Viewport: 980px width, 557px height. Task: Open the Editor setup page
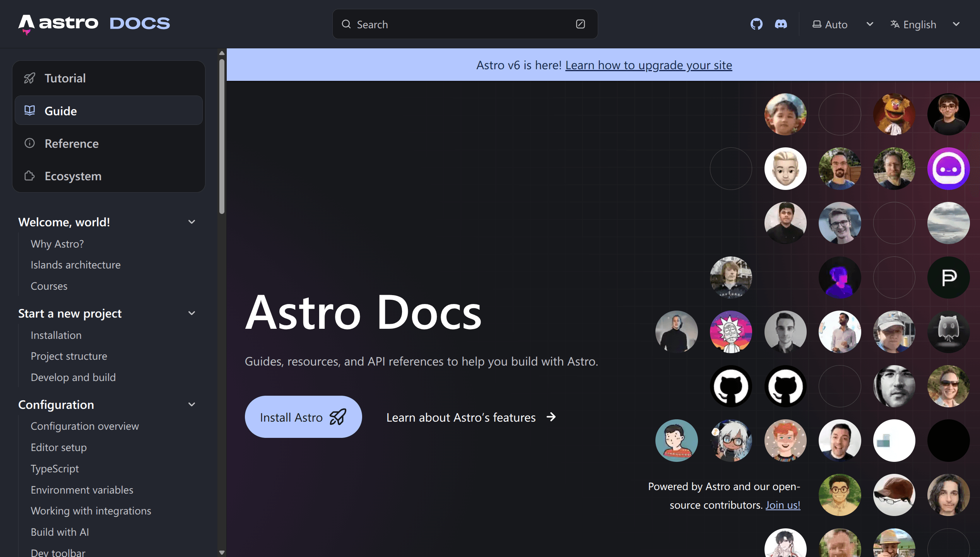(x=59, y=447)
